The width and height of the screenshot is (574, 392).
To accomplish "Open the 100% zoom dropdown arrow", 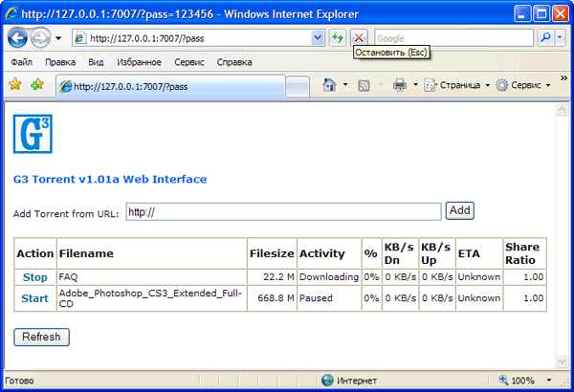I will click(x=549, y=381).
